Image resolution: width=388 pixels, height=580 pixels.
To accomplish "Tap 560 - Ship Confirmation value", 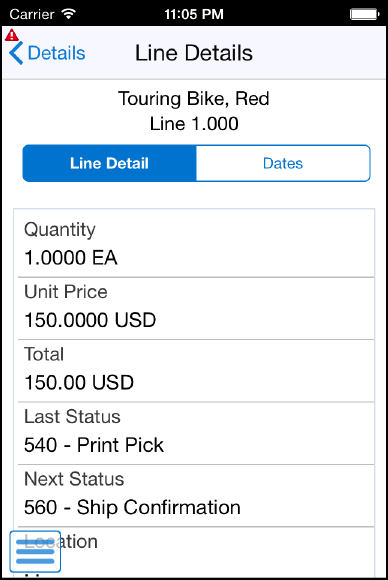I will 132,507.
